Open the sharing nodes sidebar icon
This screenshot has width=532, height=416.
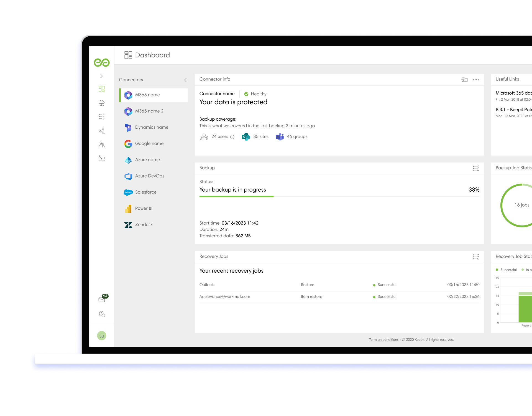click(102, 131)
